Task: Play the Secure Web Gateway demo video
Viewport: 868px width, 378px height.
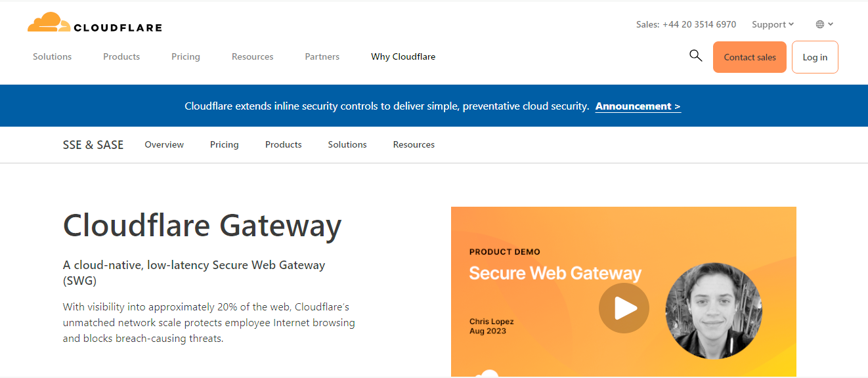Action: (x=623, y=308)
